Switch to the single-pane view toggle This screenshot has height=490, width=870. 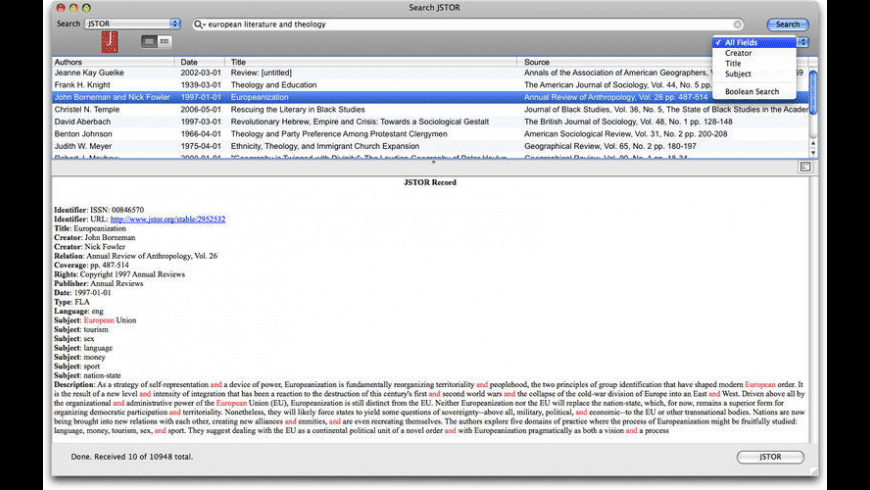point(149,41)
